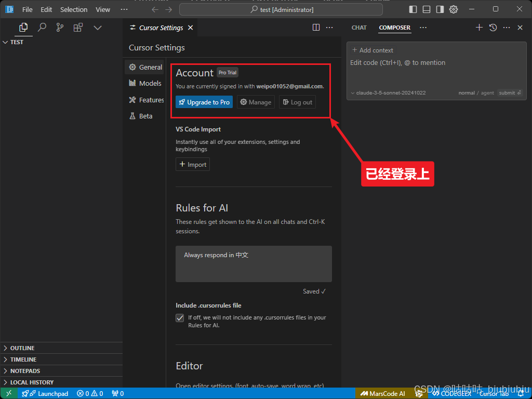This screenshot has width=532, height=399.
Task: Toggle the AI pane layout icon
Action: [x=440, y=9]
